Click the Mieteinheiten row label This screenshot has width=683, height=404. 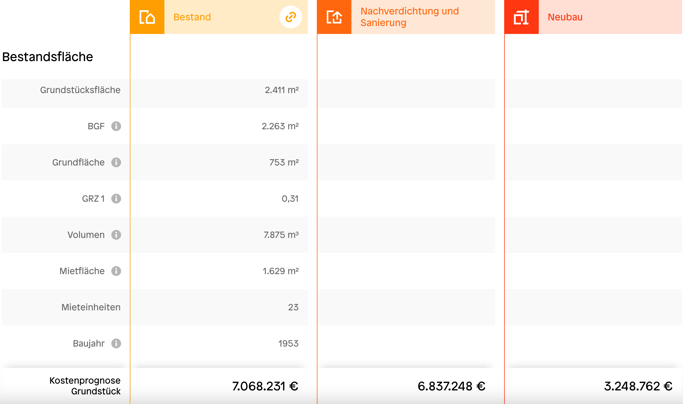coord(91,307)
